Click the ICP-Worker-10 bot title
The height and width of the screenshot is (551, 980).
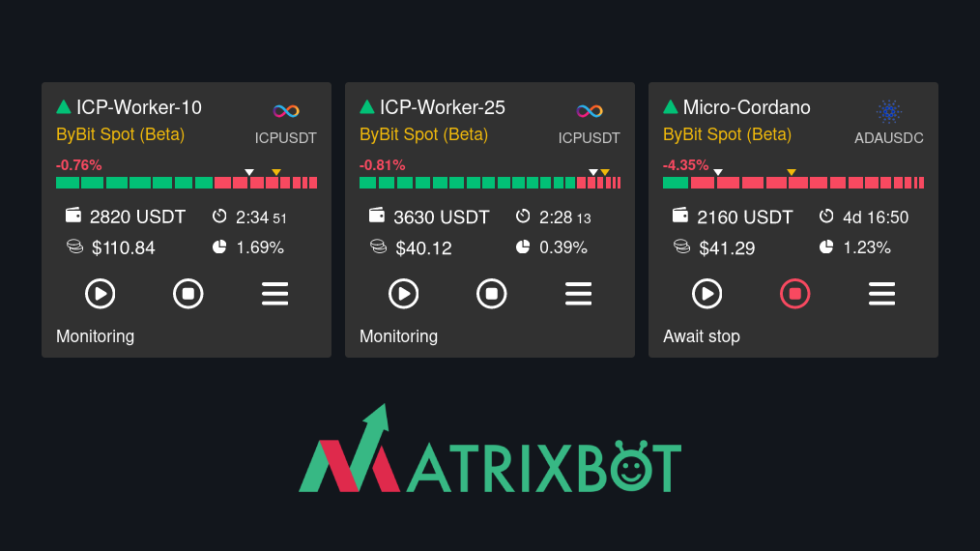click(x=139, y=107)
